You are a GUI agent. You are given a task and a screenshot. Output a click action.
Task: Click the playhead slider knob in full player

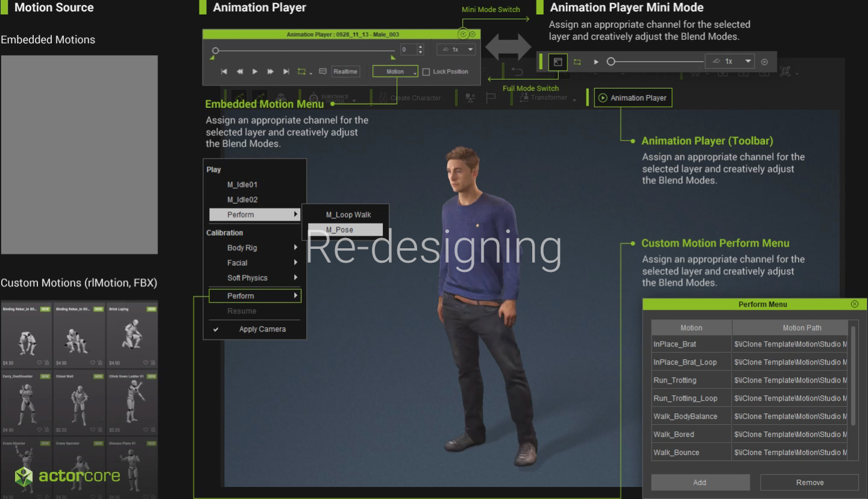click(x=215, y=51)
